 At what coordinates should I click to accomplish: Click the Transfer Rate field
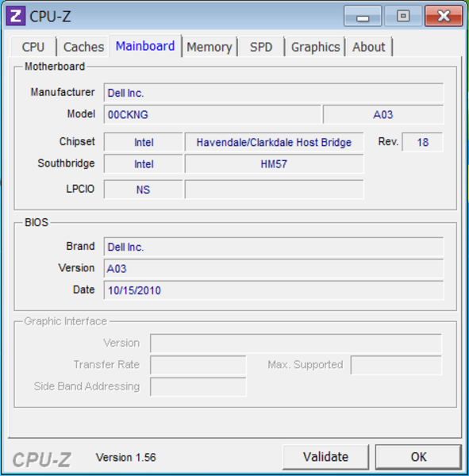coord(198,365)
